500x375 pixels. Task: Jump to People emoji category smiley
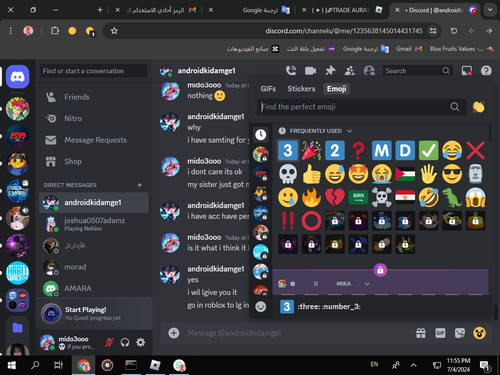[261, 306]
